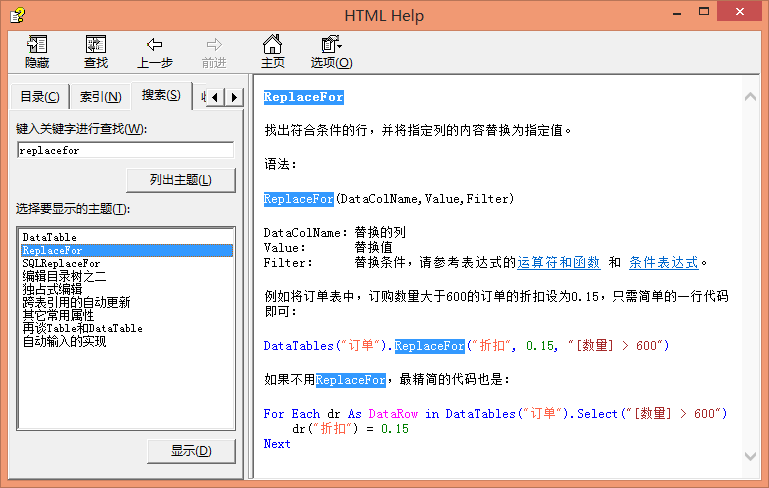Select the 搜索(S) tab
The height and width of the screenshot is (488, 769).
(x=161, y=95)
